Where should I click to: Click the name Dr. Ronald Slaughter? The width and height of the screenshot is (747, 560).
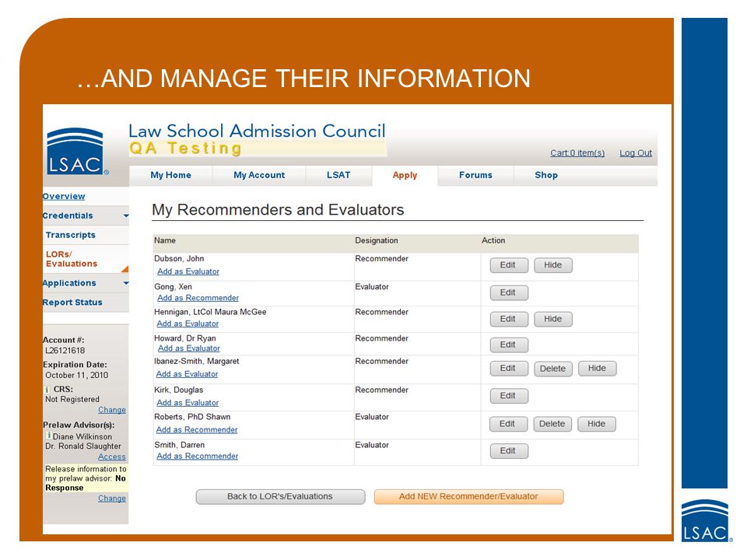coord(83,446)
